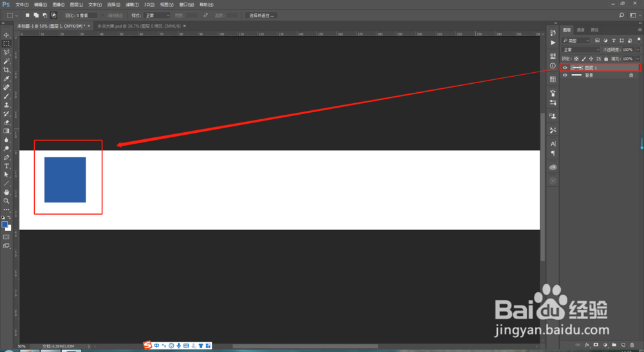Select the Pen tool
The width and height of the screenshot is (644, 352).
click(6, 157)
